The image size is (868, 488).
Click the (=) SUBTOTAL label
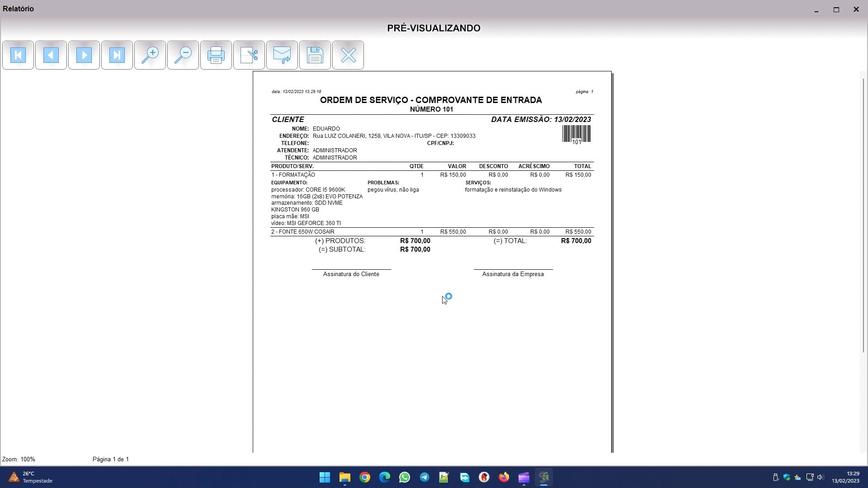342,249
